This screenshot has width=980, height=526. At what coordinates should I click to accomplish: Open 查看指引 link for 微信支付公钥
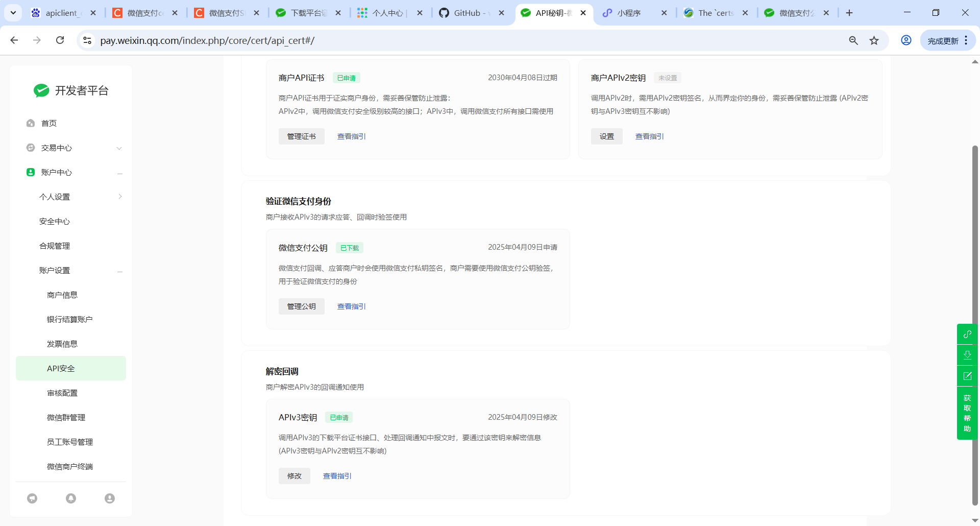pyautogui.click(x=352, y=306)
